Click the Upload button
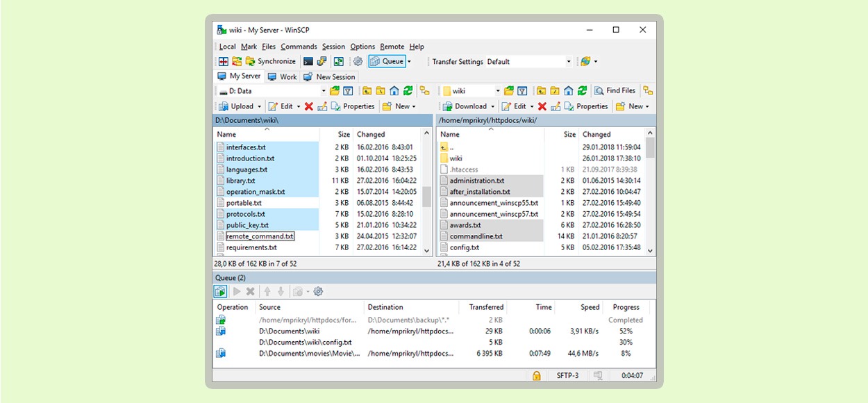868x403 pixels. tap(236, 106)
